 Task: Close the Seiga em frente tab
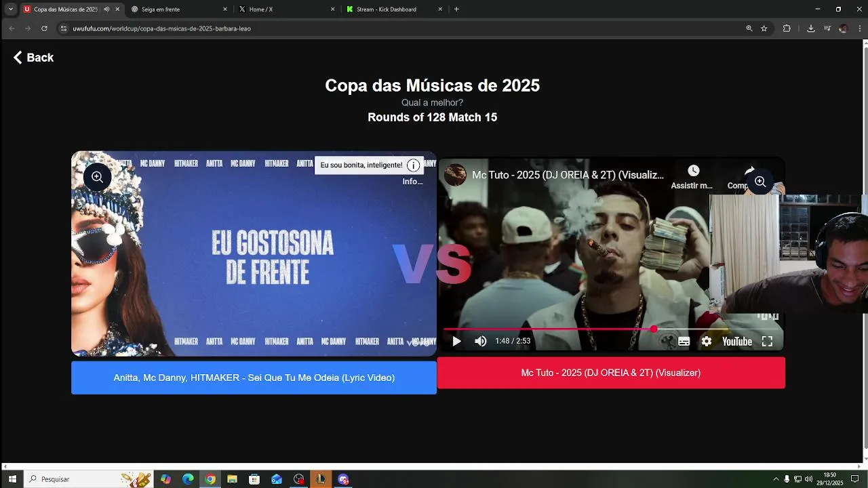[x=225, y=9]
